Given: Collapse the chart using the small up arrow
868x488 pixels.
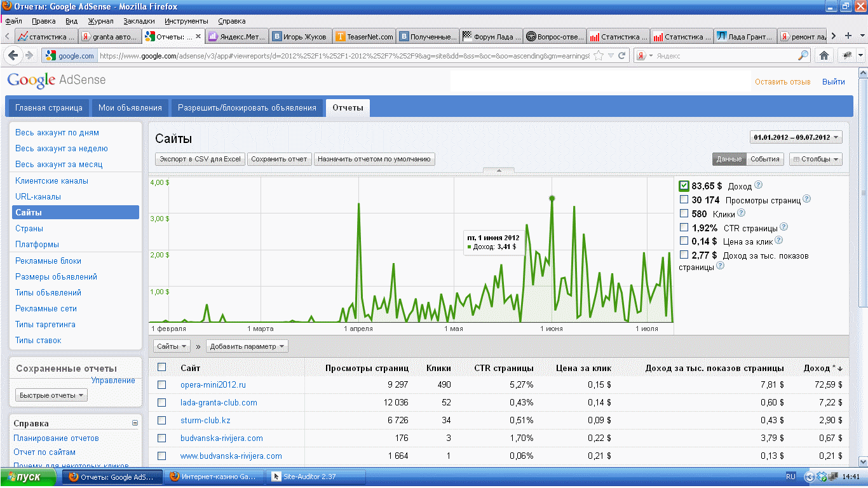Looking at the screenshot, I should pos(498,170).
